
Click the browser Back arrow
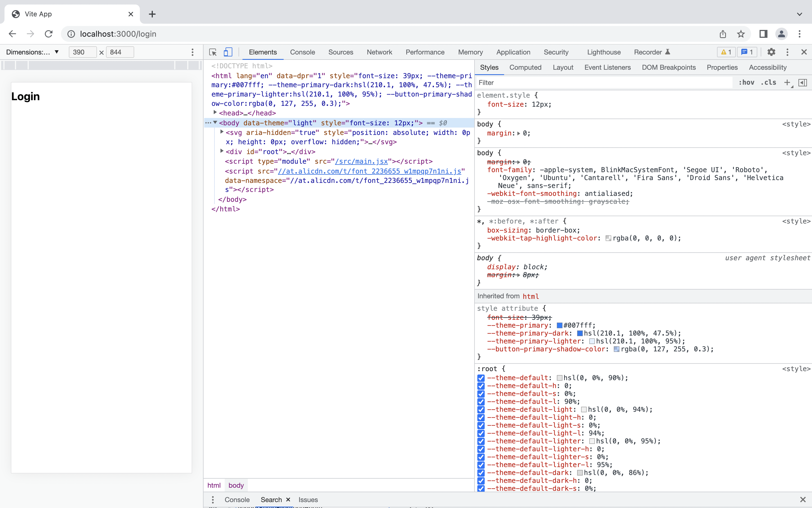[x=12, y=34]
